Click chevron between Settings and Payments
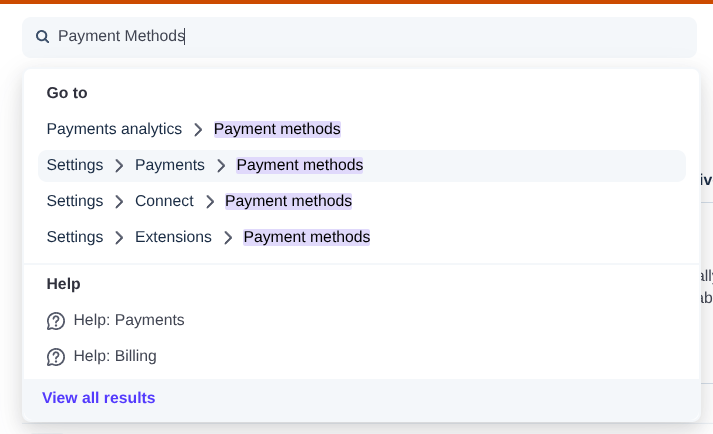The width and height of the screenshot is (713, 434). pyautogui.click(x=119, y=166)
